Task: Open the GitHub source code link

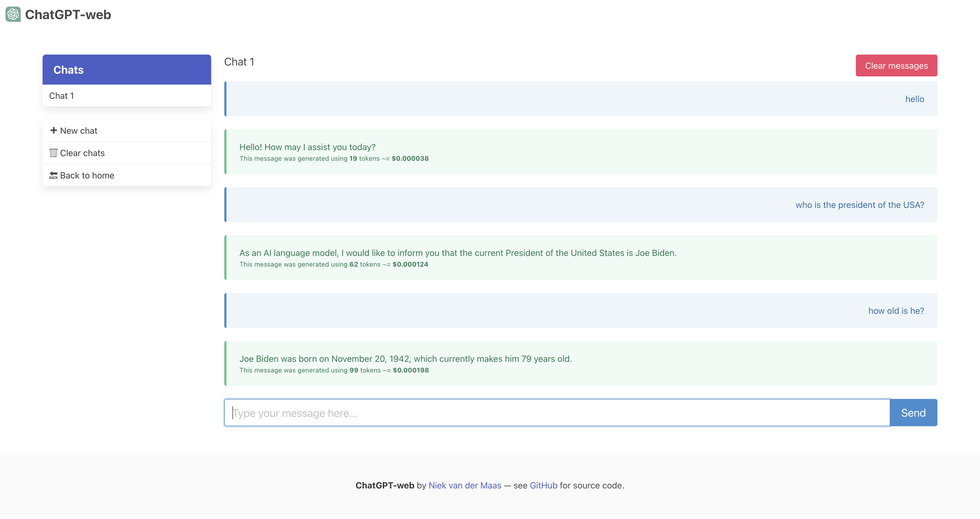Action: (x=543, y=485)
